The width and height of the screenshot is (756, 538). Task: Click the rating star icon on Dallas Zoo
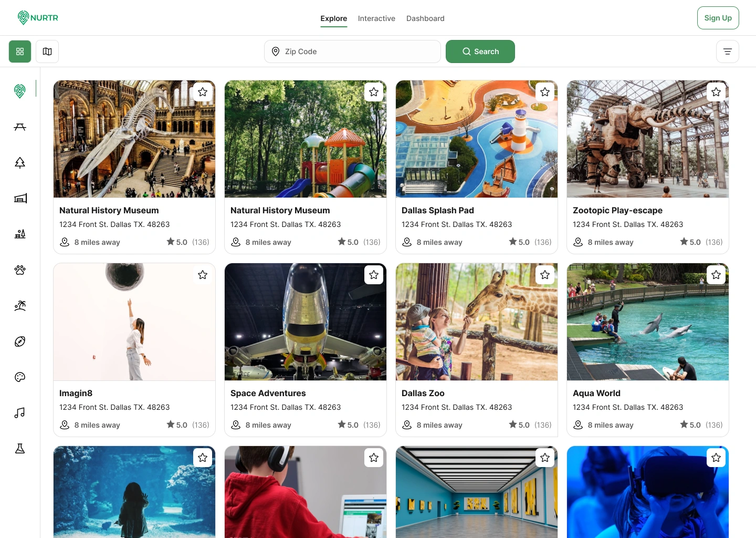(x=513, y=425)
